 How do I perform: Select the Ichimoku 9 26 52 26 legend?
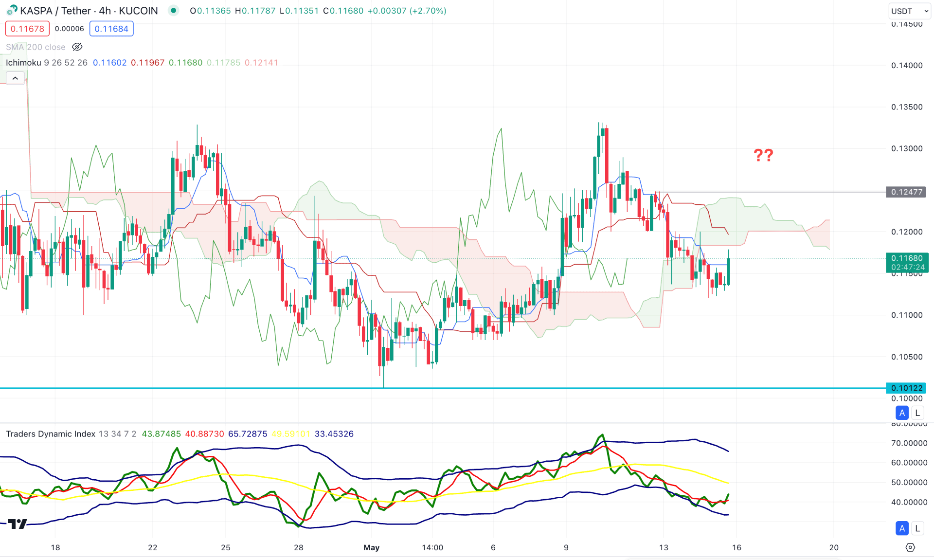(47, 63)
